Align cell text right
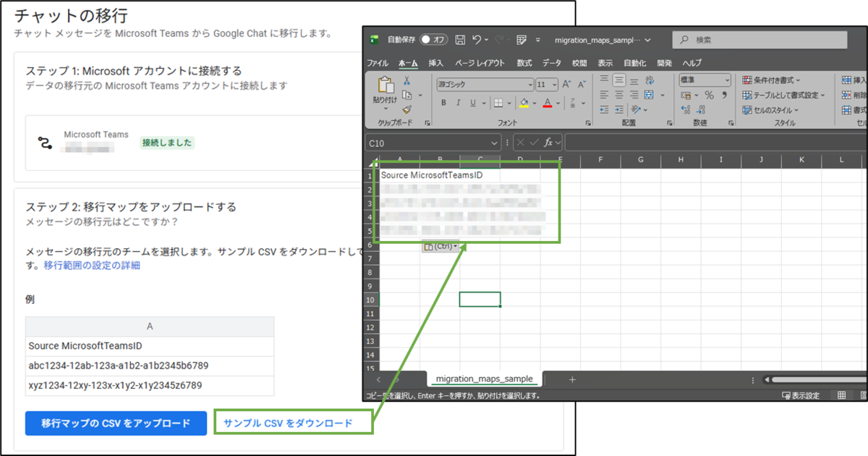The height and width of the screenshot is (456, 868). [x=634, y=95]
